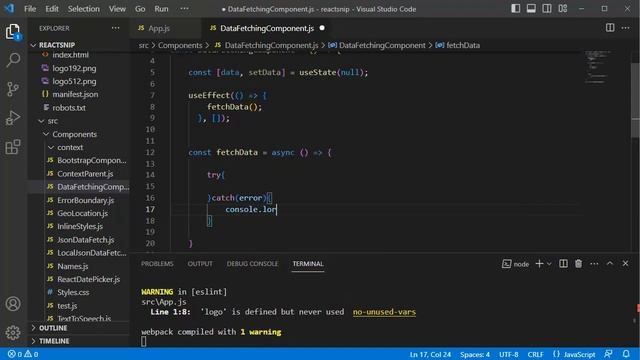Open the Go menu

[140, 9]
